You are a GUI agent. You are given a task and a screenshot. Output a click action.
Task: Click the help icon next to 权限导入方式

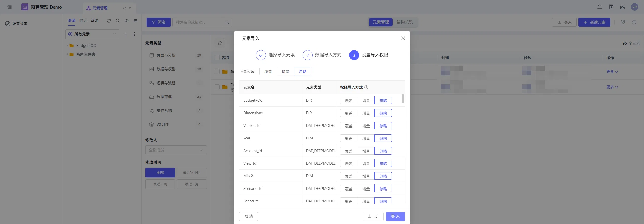pos(366,87)
